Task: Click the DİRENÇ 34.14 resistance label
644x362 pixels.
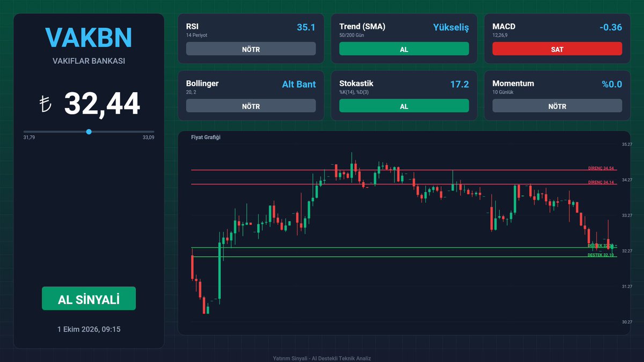Action: (x=601, y=182)
